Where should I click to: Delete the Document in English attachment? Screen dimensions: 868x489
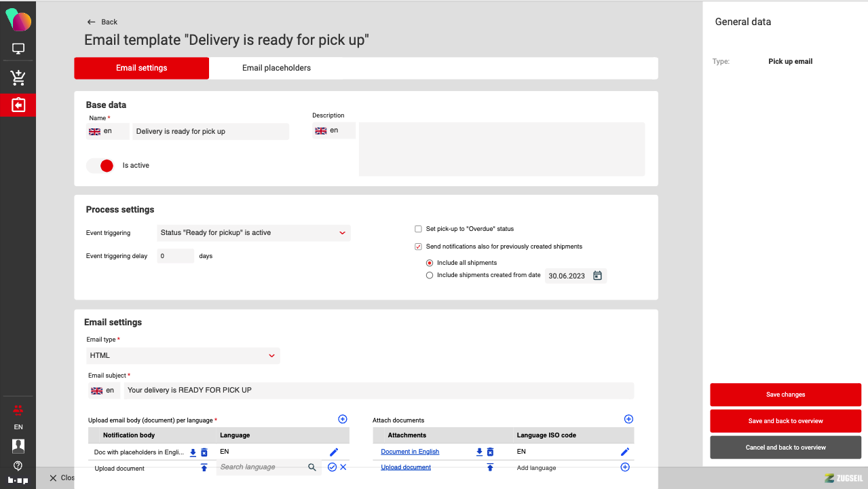click(x=490, y=452)
